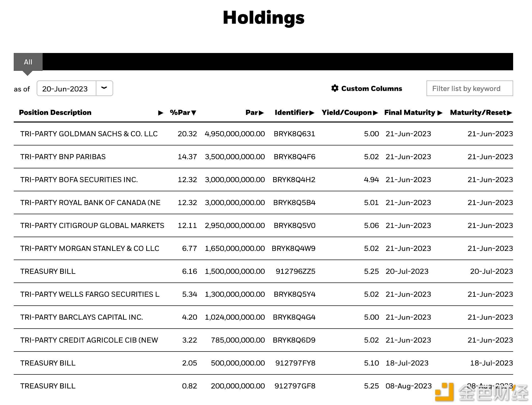Click the %Par column header
The width and height of the screenshot is (532, 405).
tap(180, 113)
